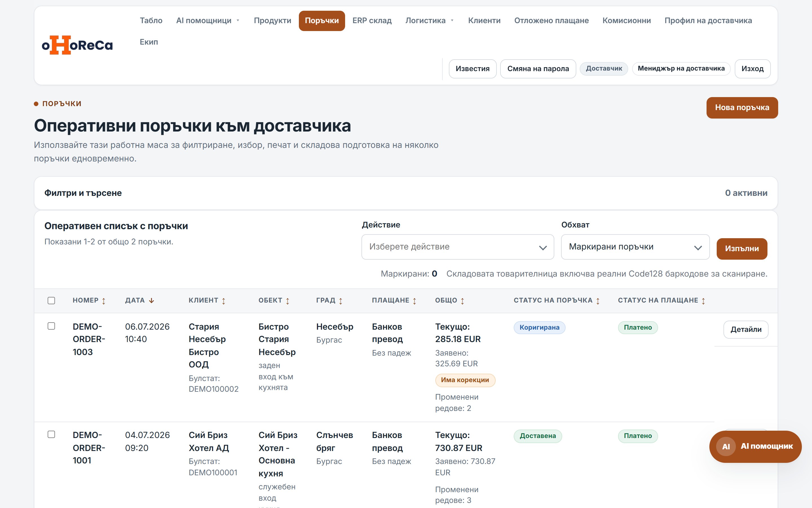Open Профил на доставчика
812x508 pixels.
click(708, 21)
